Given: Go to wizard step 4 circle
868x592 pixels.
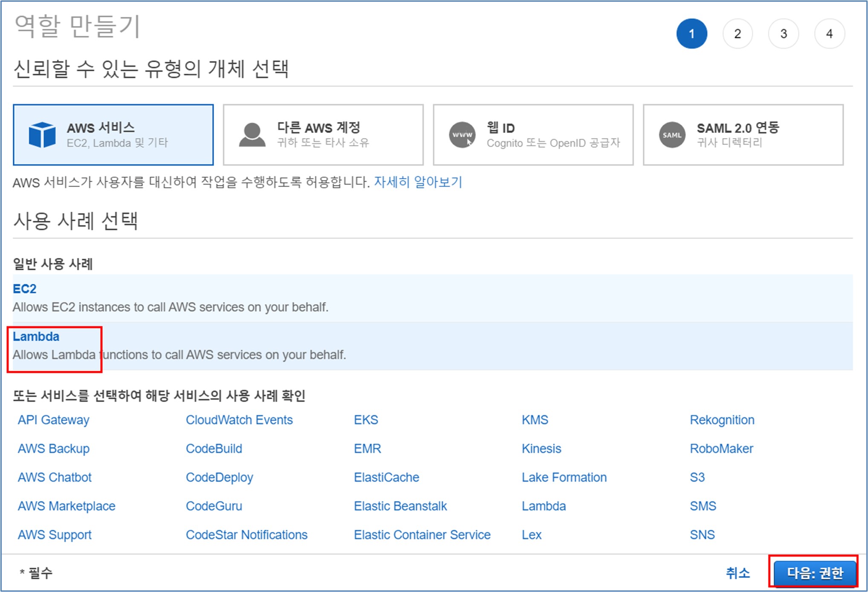Looking at the screenshot, I should tap(829, 34).
